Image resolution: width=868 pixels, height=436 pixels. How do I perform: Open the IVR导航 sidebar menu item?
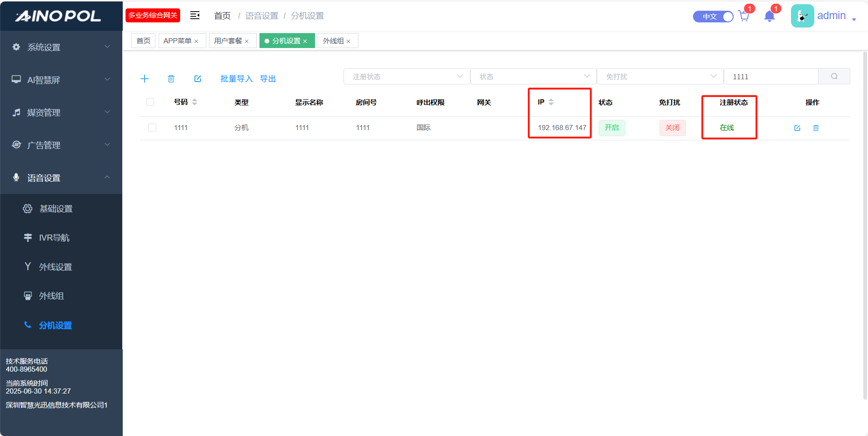coord(54,238)
